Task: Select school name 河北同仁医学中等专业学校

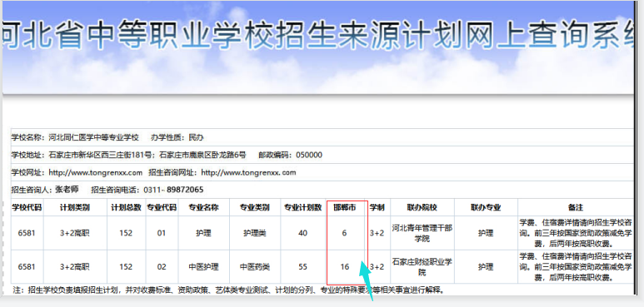Action: pyautogui.click(x=93, y=137)
